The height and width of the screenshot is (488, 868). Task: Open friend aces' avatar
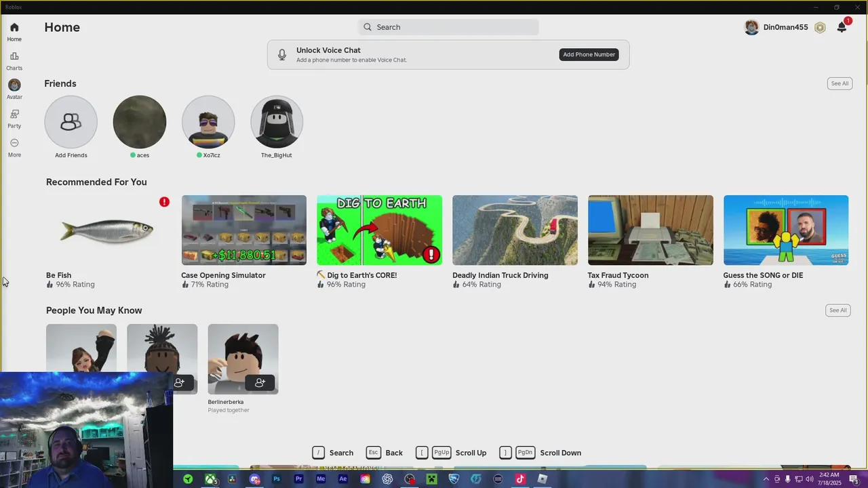[140, 122]
